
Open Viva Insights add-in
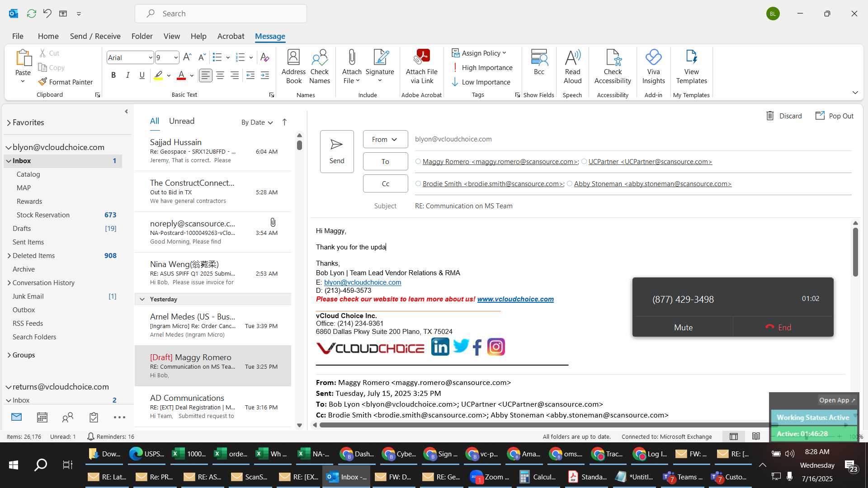(653, 66)
